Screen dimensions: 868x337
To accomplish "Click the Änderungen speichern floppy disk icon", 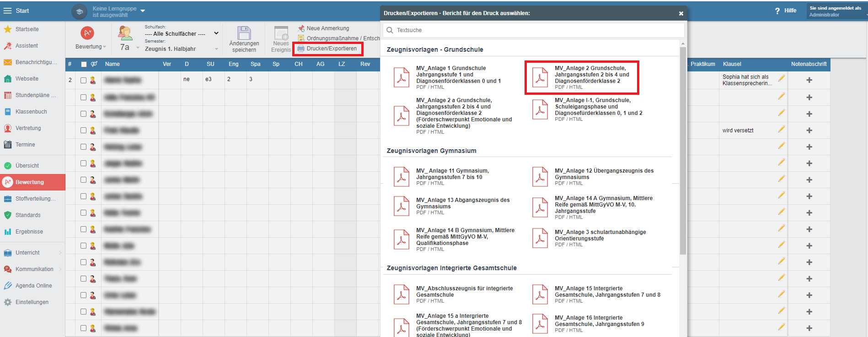I will click(244, 33).
